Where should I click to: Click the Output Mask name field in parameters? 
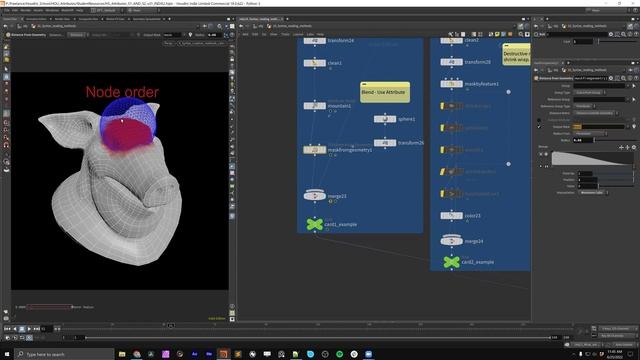(599, 127)
